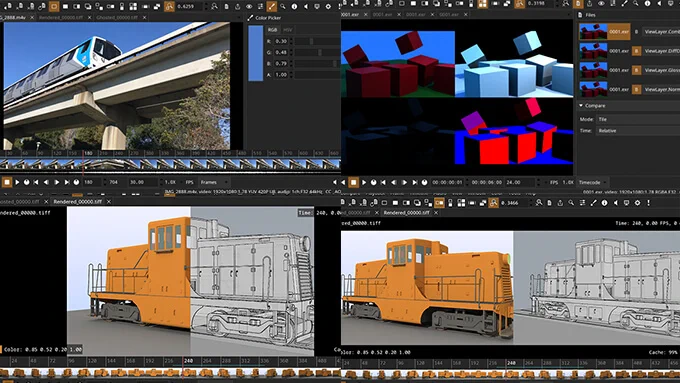Toggle B button for ViewLayer.Normal row
Image resolution: width=680 pixels, height=383 pixels.
[636, 89]
